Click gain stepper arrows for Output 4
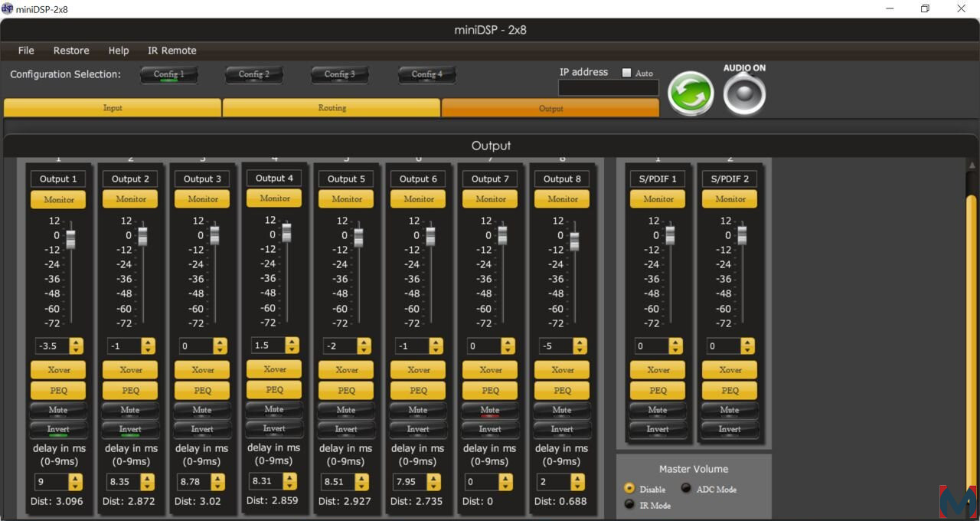 [292, 346]
